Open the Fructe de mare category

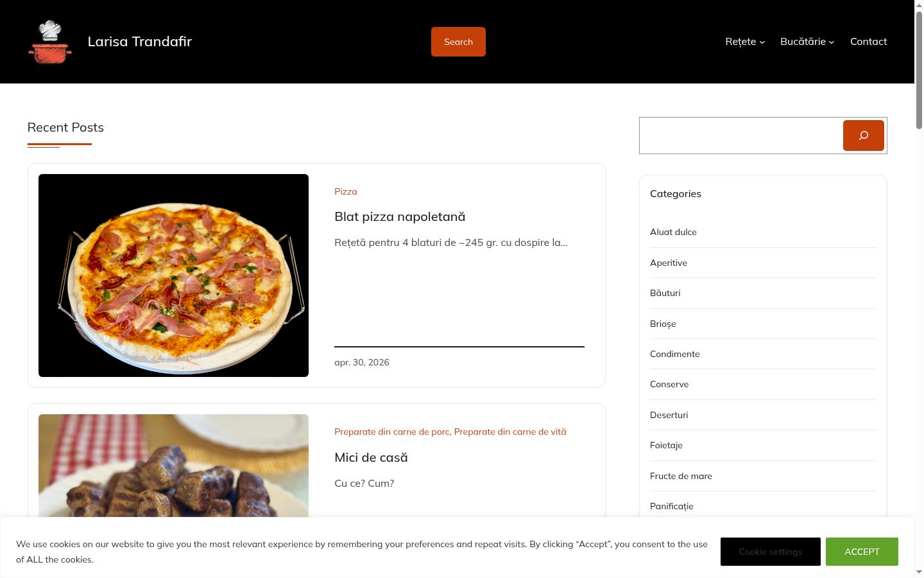[681, 476]
